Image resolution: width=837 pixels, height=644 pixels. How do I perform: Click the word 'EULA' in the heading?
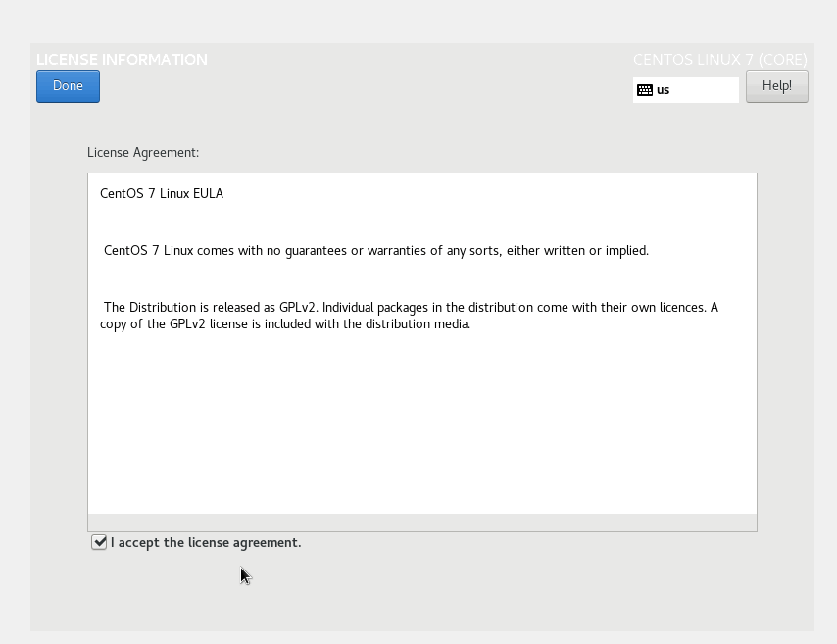(208, 193)
